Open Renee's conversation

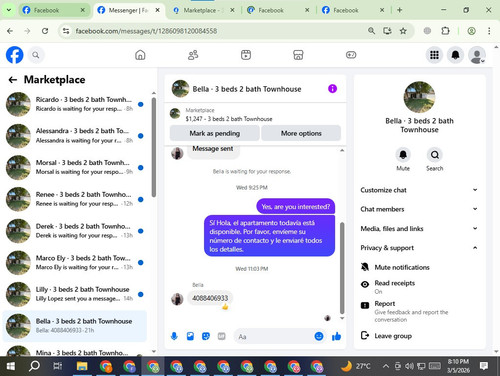coord(75,199)
